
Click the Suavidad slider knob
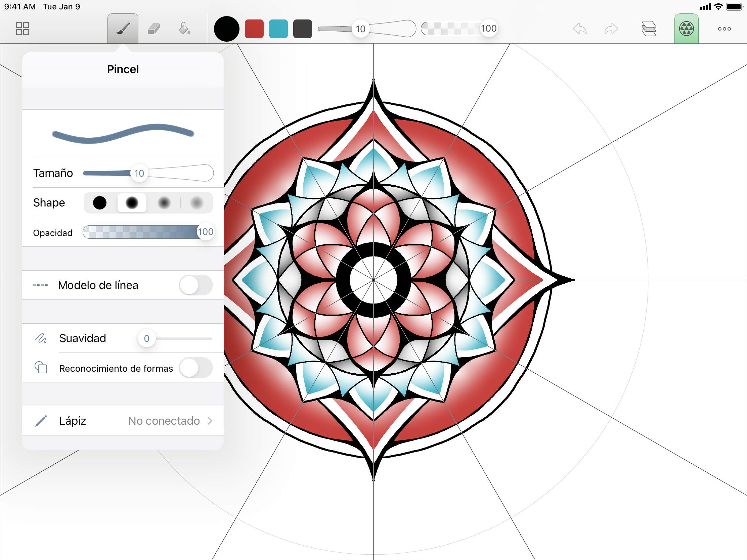(x=146, y=338)
